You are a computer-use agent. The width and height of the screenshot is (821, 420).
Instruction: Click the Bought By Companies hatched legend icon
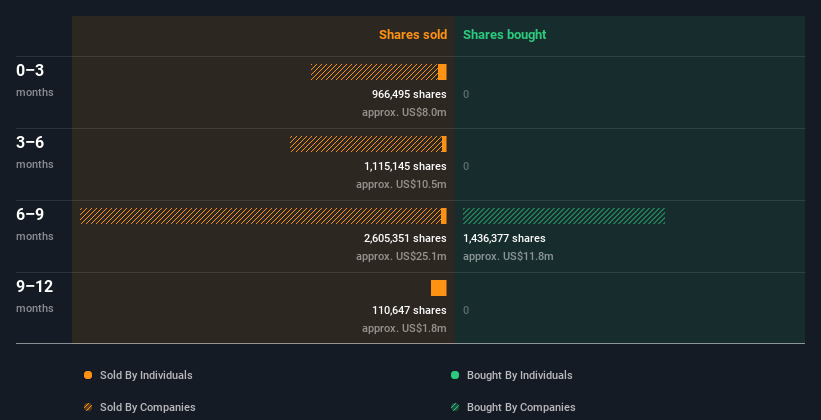pos(455,407)
